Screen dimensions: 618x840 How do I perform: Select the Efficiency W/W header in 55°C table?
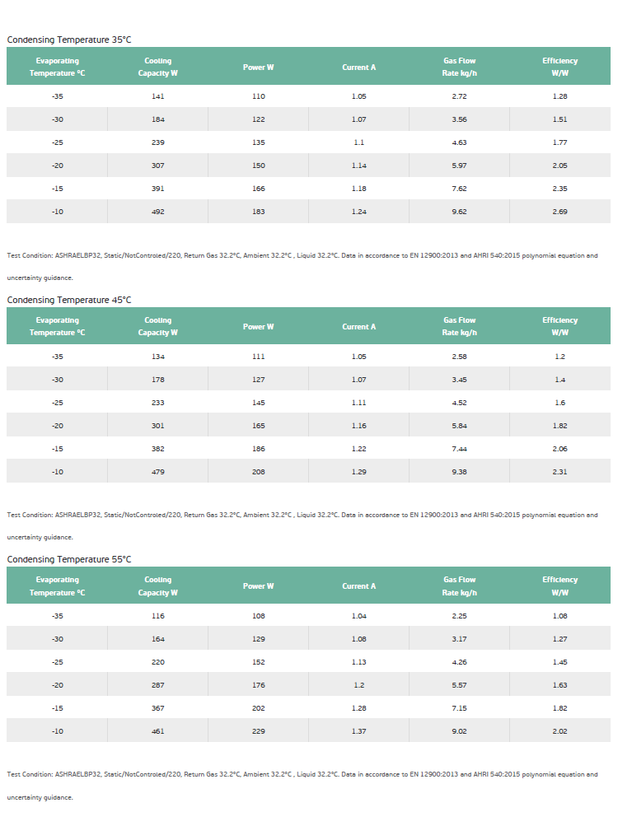[559, 586]
